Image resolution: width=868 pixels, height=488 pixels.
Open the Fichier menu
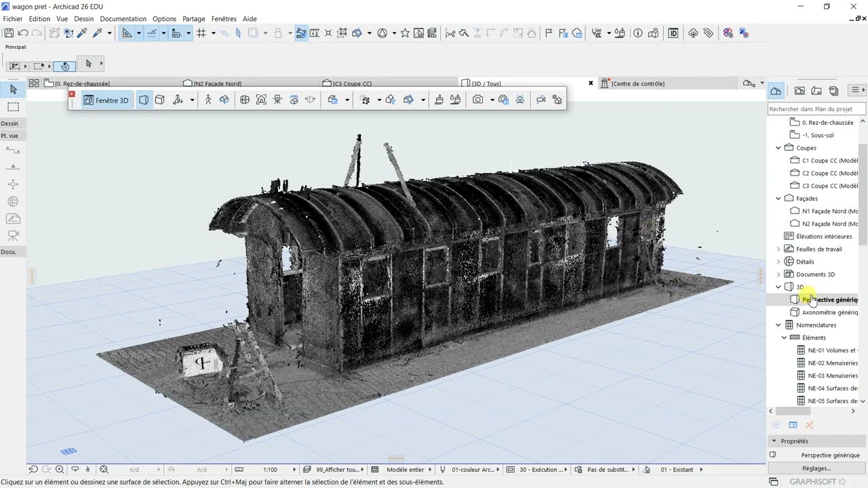(x=13, y=19)
